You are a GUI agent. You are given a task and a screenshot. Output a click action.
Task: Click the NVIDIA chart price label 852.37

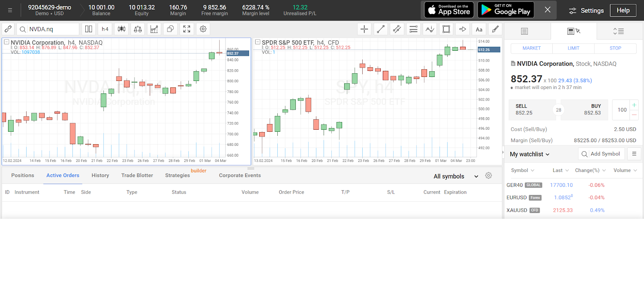coord(238,53)
